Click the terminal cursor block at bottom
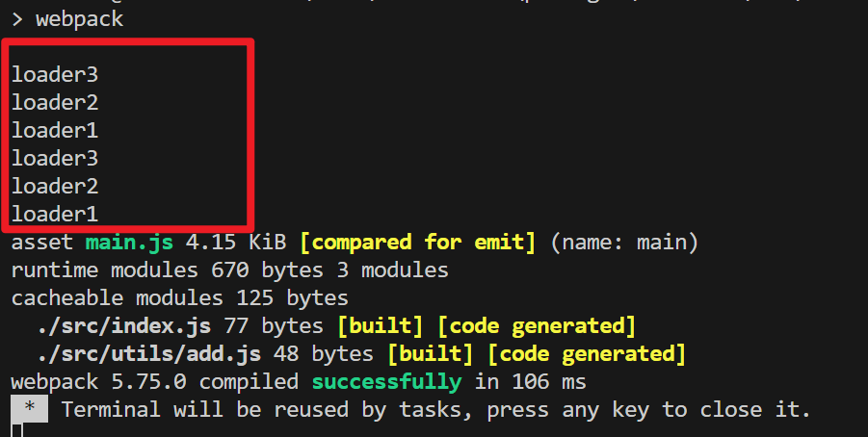 (16, 430)
